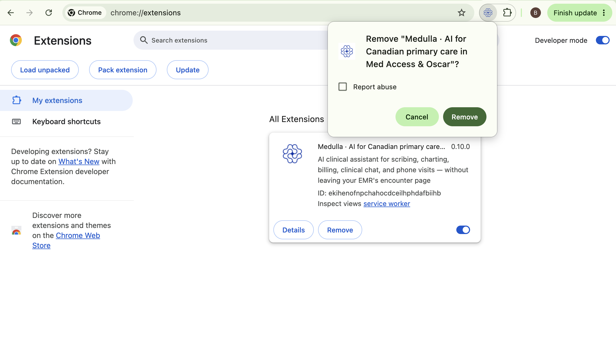Click the puzzle icon beside My extensions
616x364 pixels.
point(16,100)
